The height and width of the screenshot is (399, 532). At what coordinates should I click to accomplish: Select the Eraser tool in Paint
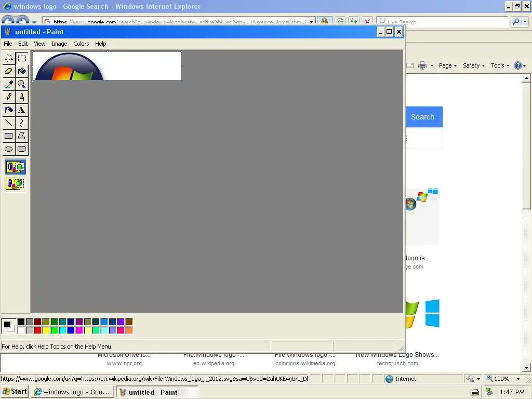9,71
